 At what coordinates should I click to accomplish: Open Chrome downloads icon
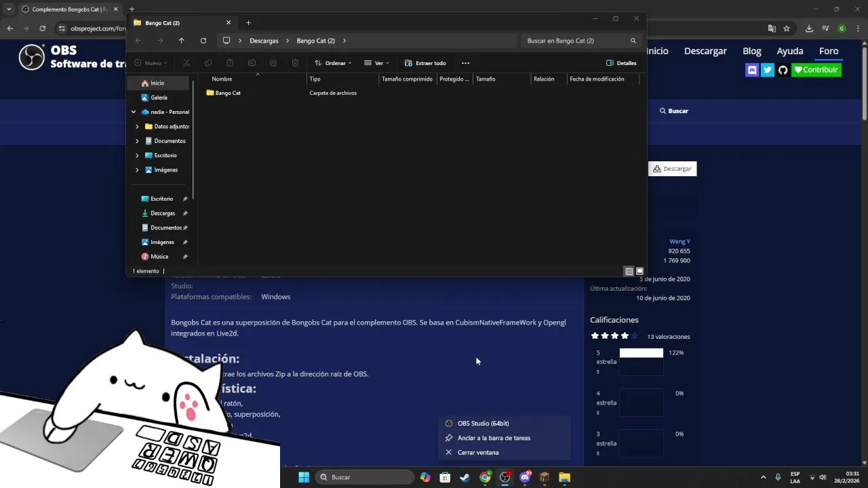coord(809,28)
